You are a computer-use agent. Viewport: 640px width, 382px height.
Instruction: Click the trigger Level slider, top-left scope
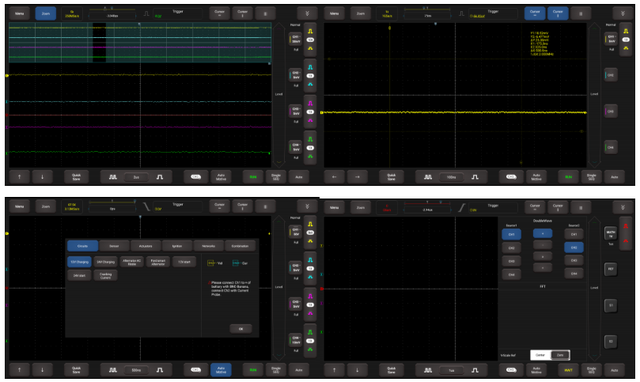tap(279, 95)
